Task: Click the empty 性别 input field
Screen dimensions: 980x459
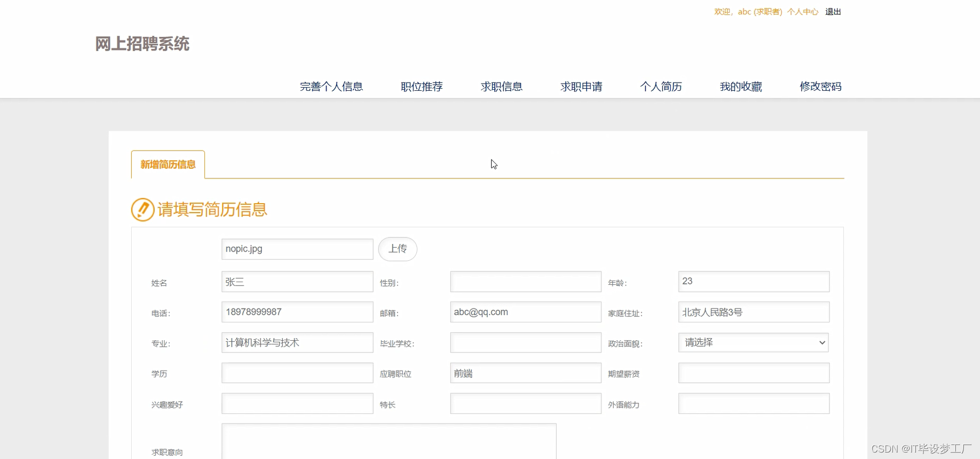Action: (x=525, y=282)
